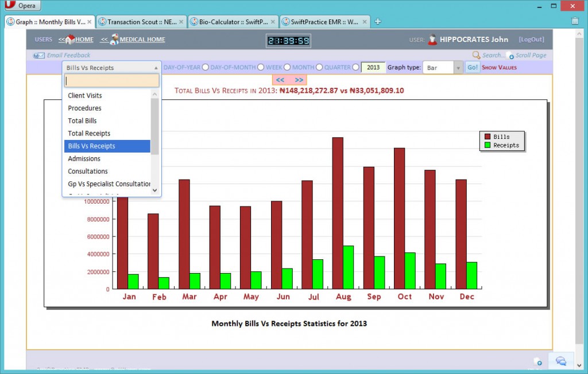Collapse the Bills Vs Receipts dropdown list

[156, 67]
